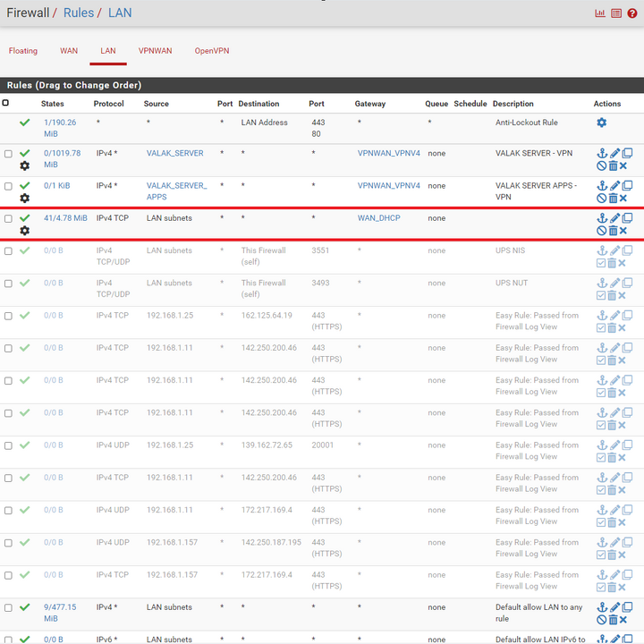644x644 pixels.
Task: Toggle the select-all rules checkbox
Action: pyautogui.click(x=5, y=103)
